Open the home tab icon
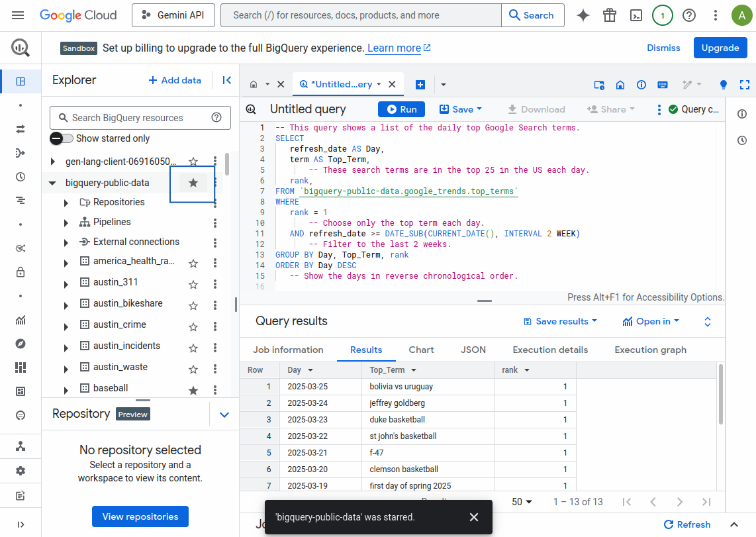The image size is (756, 537). pos(254,84)
